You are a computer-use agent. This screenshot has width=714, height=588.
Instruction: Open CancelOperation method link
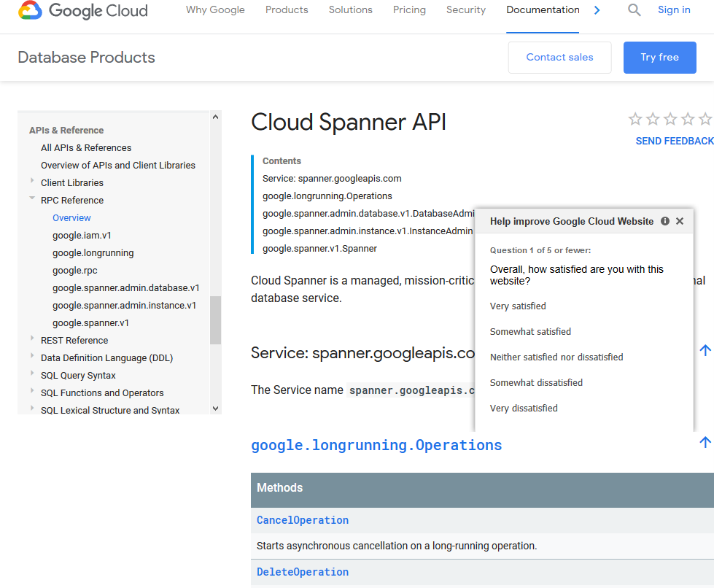click(x=303, y=520)
